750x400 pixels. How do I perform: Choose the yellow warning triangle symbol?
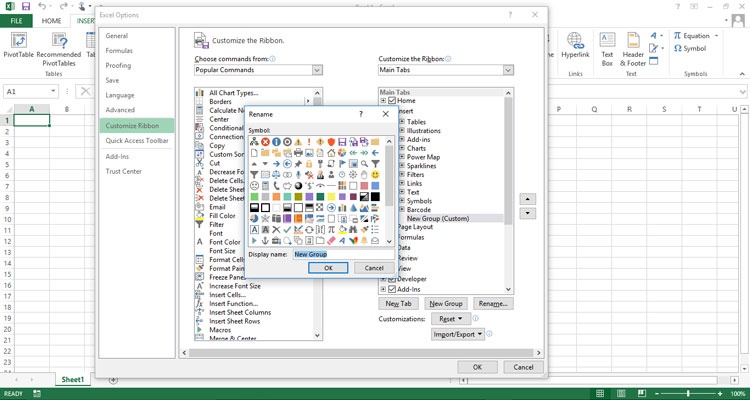coord(298,142)
